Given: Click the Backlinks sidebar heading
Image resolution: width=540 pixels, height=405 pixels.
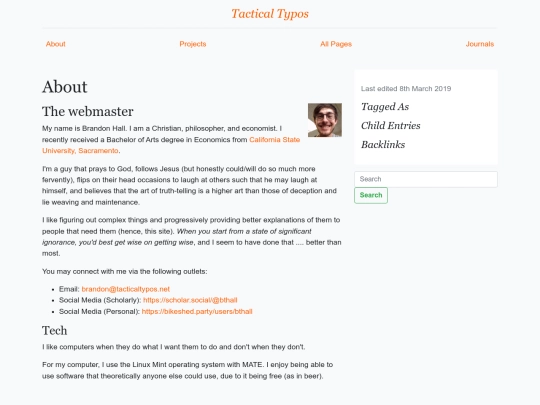Looking at the screenshot, I should pyautogui.click(x=383, y=145).
